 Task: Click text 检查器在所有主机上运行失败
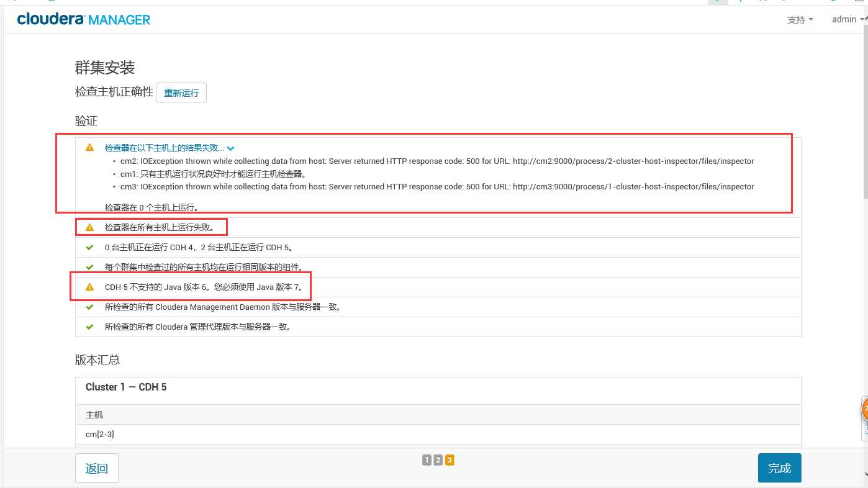[x=160, y=228]
